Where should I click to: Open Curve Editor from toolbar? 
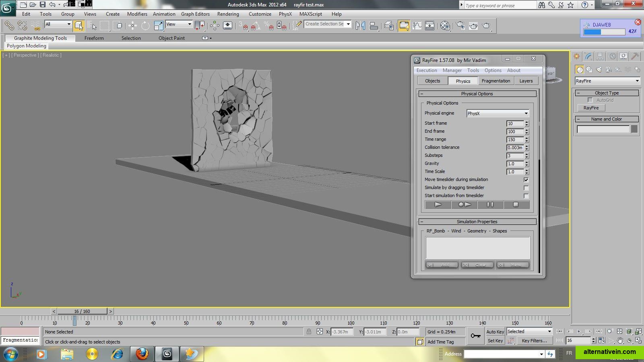(x=417, y=26)
